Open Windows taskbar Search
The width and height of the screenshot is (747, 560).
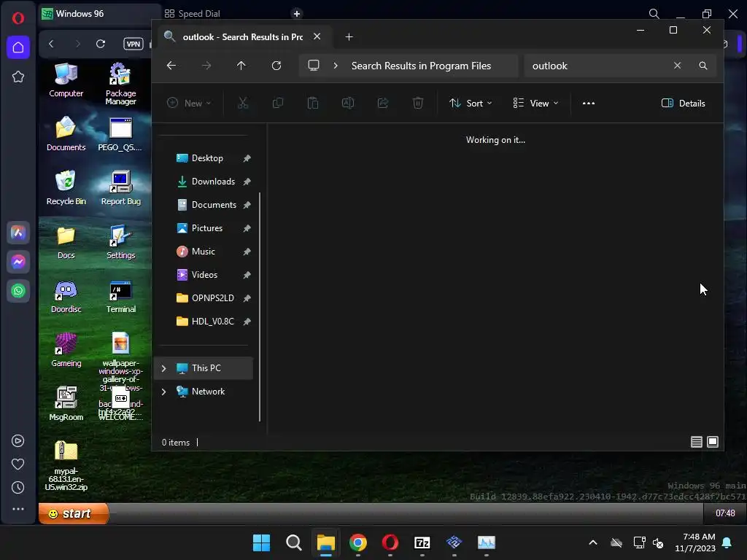point(294,542)
